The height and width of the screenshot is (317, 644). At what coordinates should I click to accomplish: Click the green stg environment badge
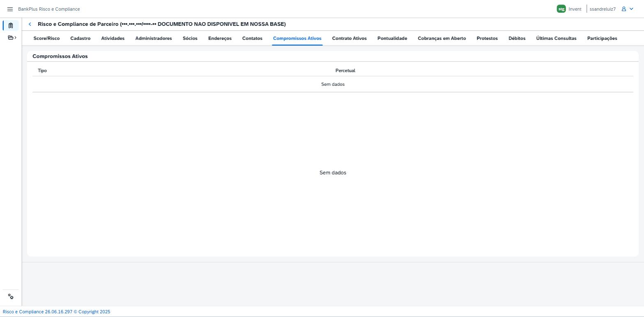[x=561, y=9]
